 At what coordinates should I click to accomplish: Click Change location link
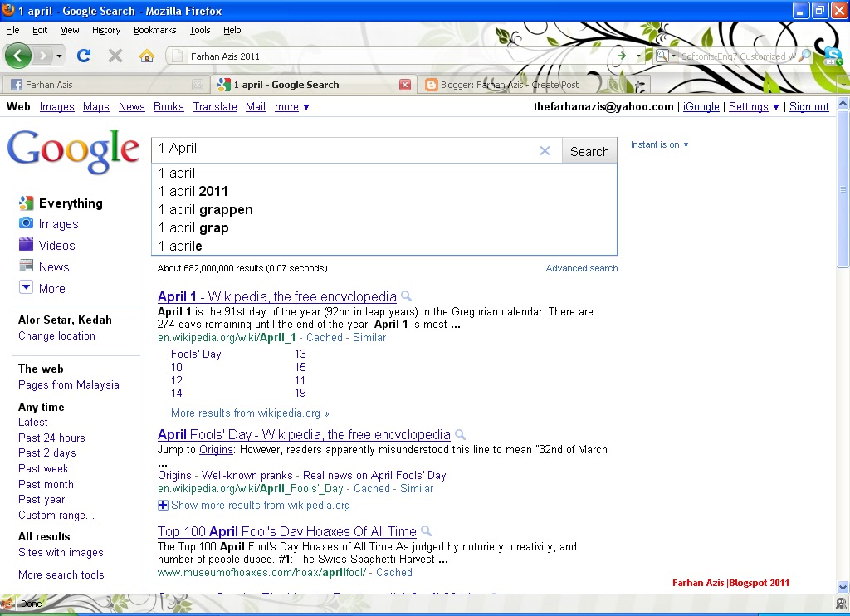coord(57,335)
